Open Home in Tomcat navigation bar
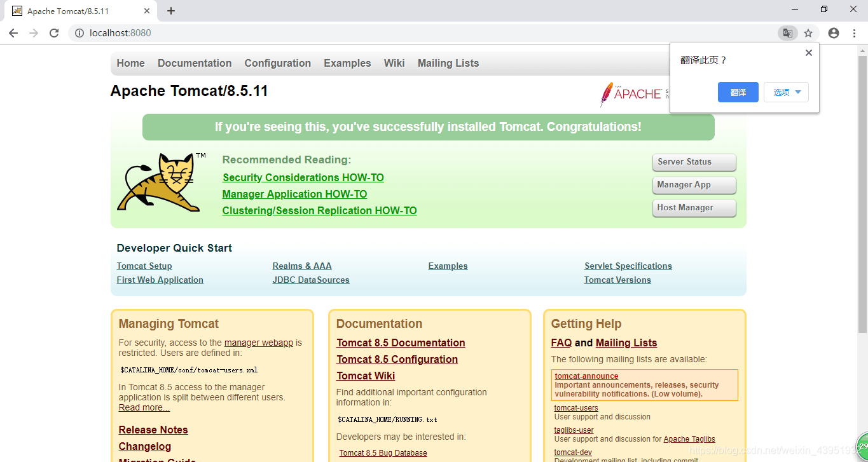Screen dimensions: 868x462 (x=131, y=63)
